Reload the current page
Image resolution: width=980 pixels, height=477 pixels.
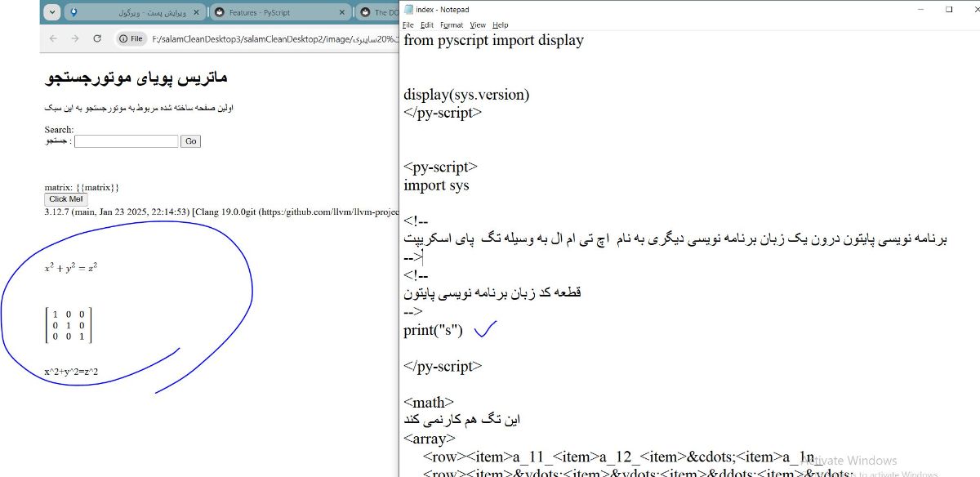[x=97, y=38]
